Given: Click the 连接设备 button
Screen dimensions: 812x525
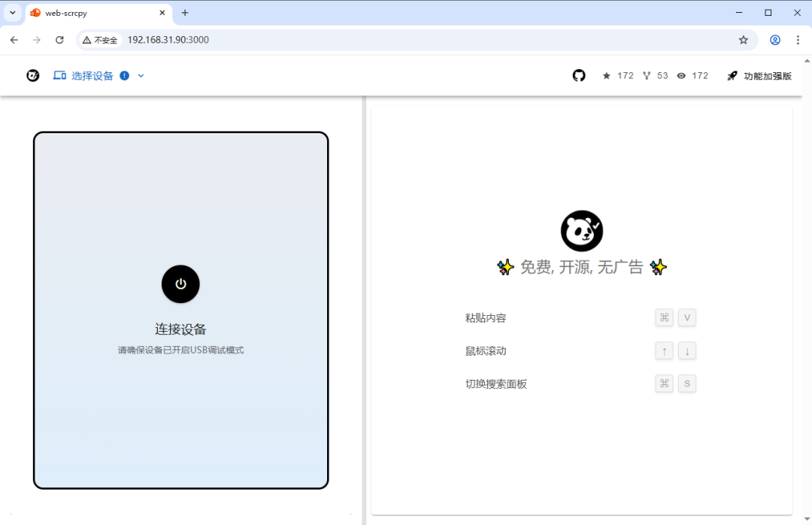Looking at the screenshot, I should tap(180, 284).
